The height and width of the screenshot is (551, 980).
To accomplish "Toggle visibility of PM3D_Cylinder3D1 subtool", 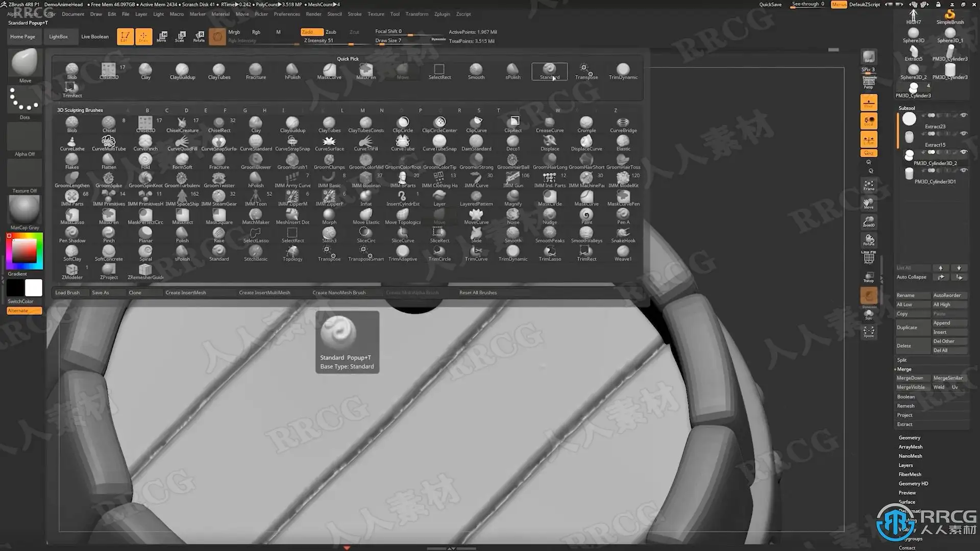I will [x=964, y=170].
